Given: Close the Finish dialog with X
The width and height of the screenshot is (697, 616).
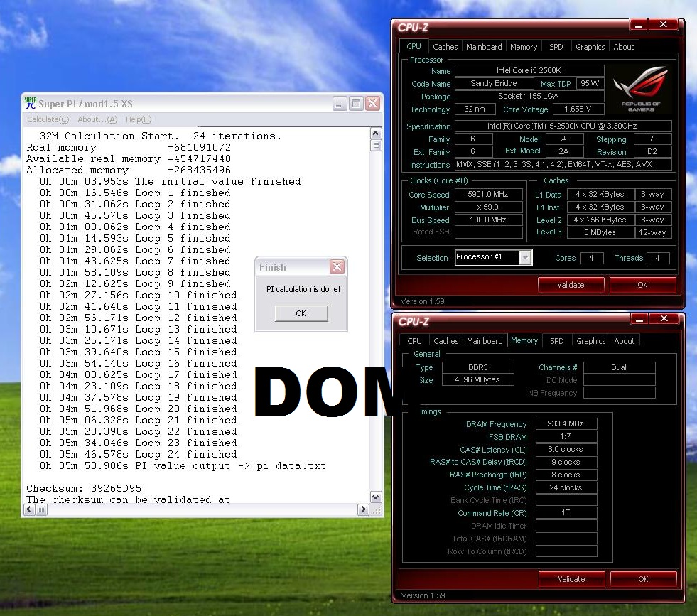Looking at the screenshot, I should coord(337,267).
